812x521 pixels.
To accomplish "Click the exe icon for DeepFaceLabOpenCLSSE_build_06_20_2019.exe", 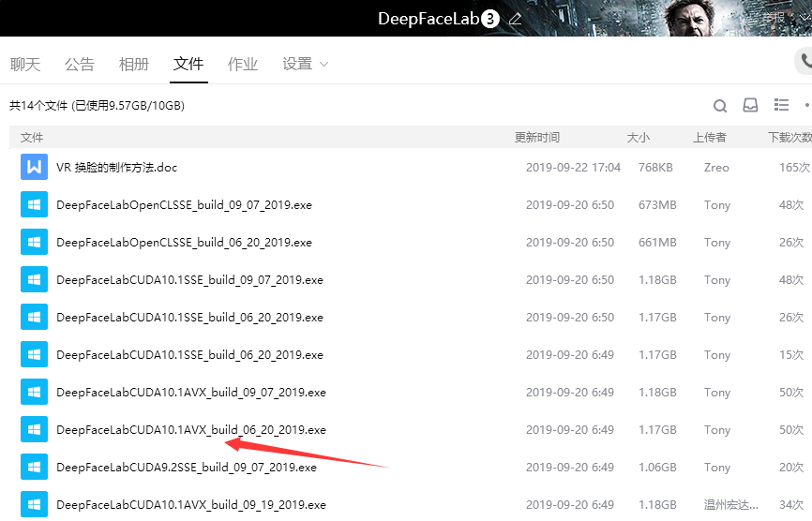I will point(34,242).
